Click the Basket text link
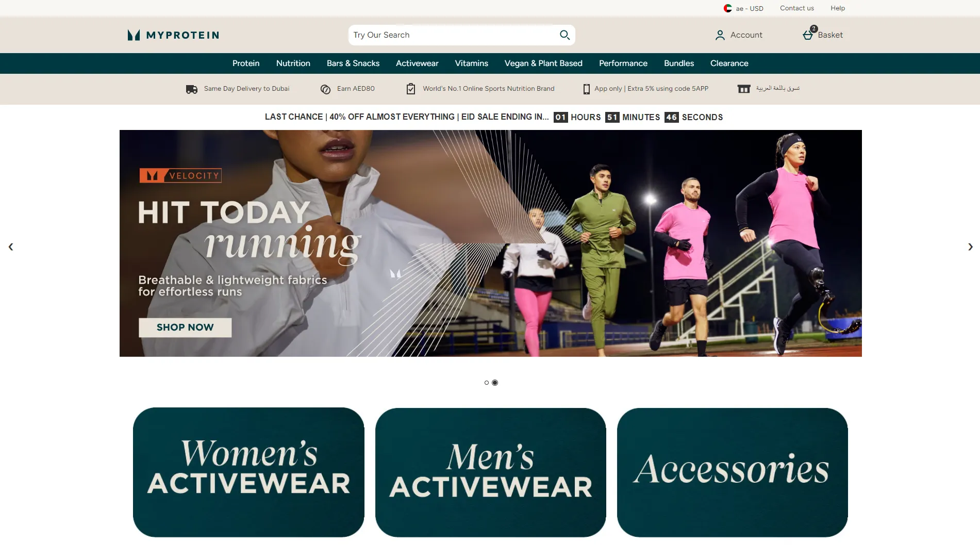 click(x=830, y=35)
